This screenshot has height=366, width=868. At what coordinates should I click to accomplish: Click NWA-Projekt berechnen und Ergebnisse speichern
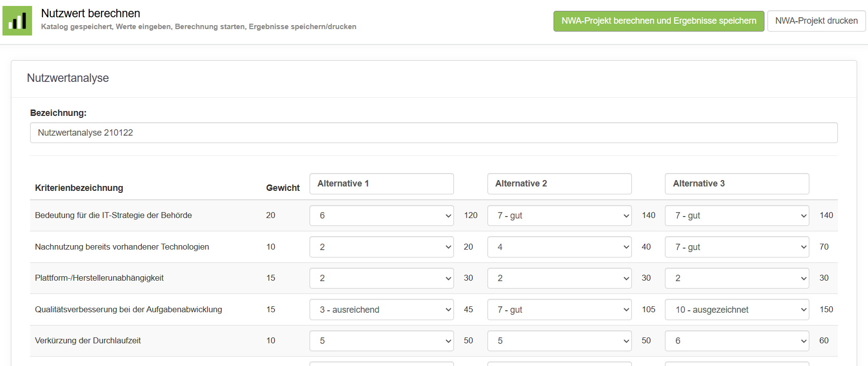tap(659, 21)
